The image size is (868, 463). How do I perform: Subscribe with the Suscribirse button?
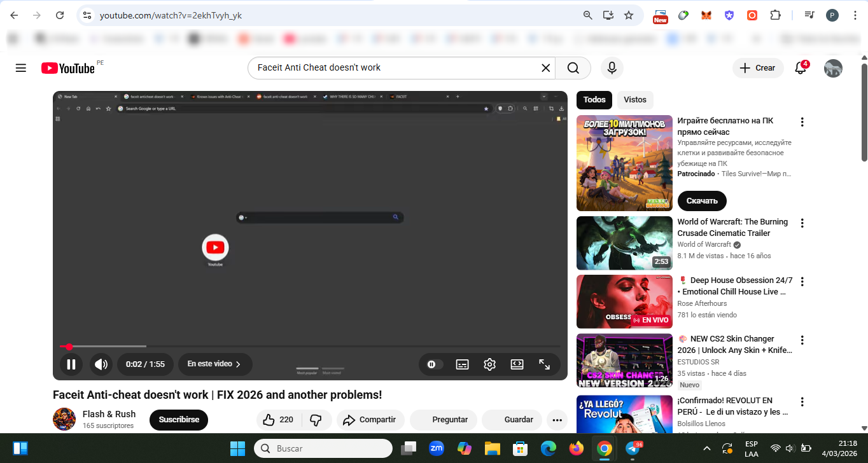[179, 420]
